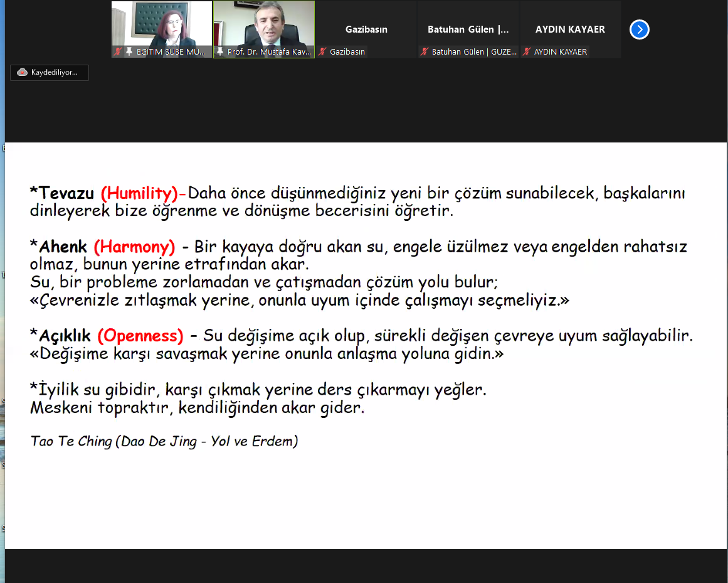
Task: Click the line starting 'Su, bir probleme zorlamadan'
Action: [x=264, y=282]
